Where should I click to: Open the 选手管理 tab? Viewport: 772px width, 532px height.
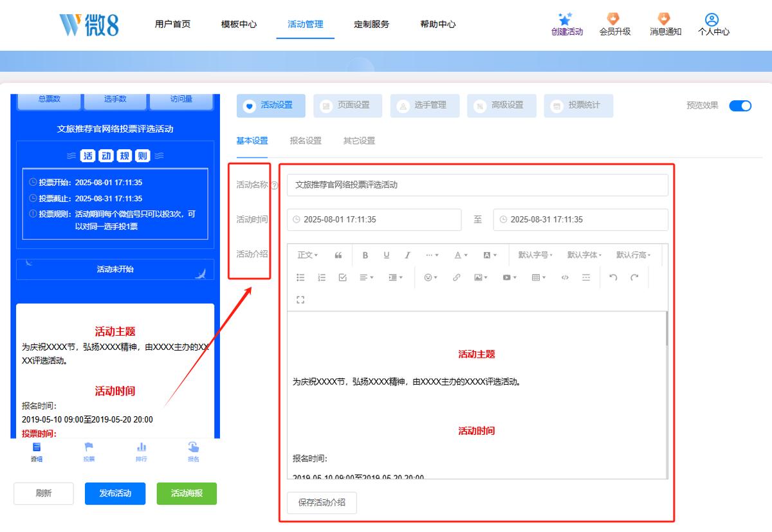(x=425, y=105)
